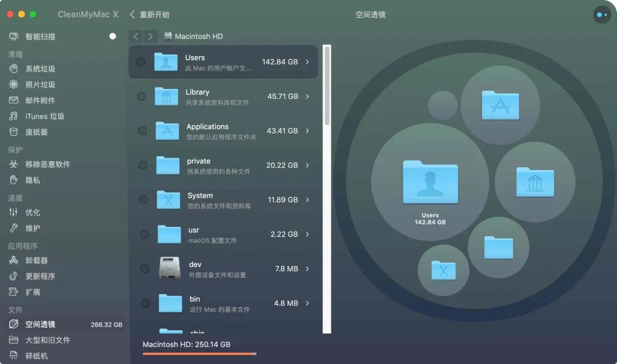Navigate forward with the right arrow button

tap(150, 36)
